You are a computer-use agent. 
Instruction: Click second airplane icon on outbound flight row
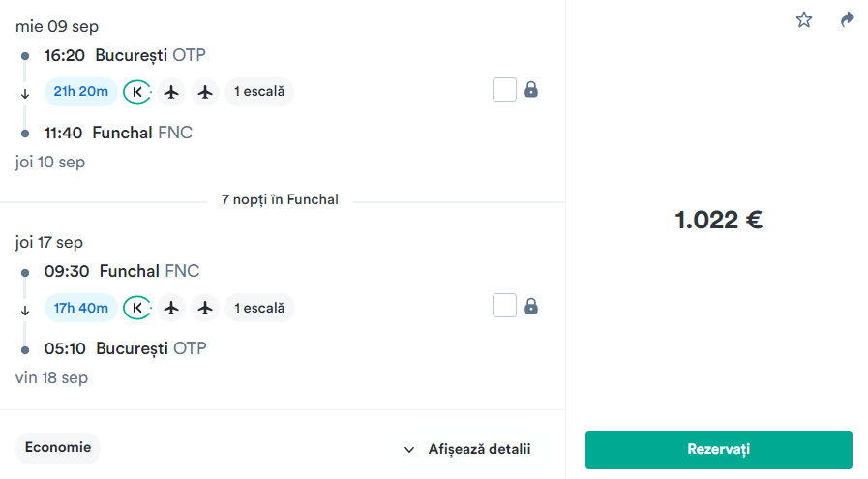(x=204, y=92)
